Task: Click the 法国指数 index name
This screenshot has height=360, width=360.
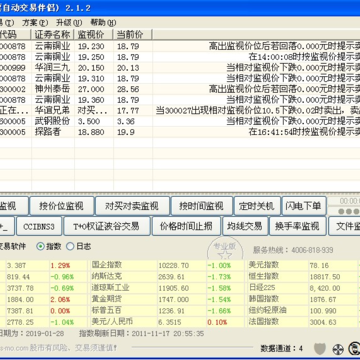Action: point(264,322)
